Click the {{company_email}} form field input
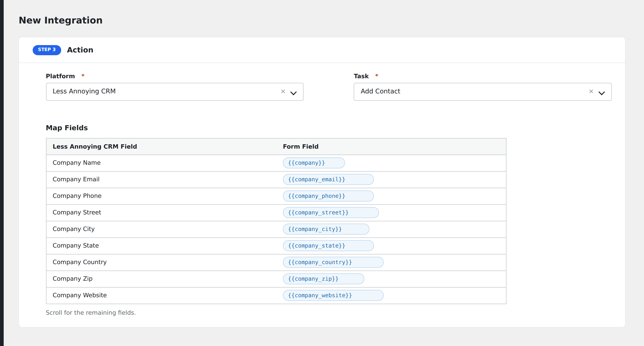 click(328, 179)
